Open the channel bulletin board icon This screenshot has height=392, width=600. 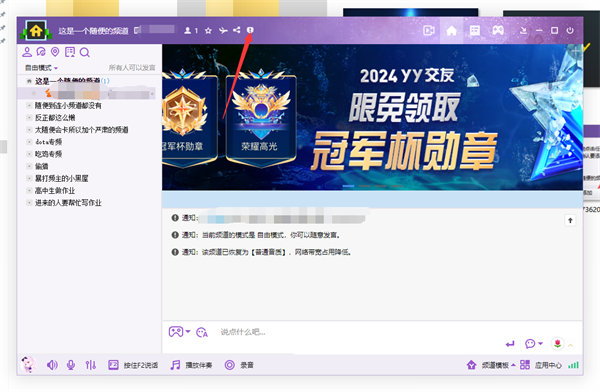[70, 52]
